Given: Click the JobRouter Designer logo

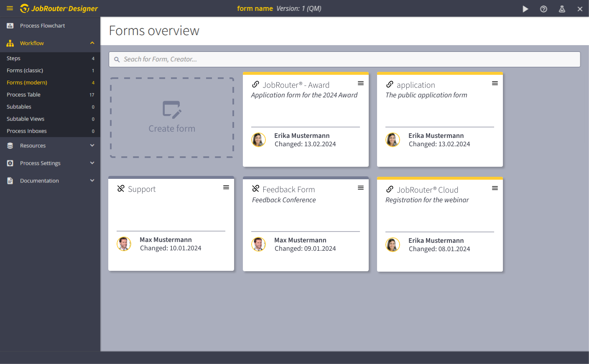Looking at the screenshot, I should [59, 8].
